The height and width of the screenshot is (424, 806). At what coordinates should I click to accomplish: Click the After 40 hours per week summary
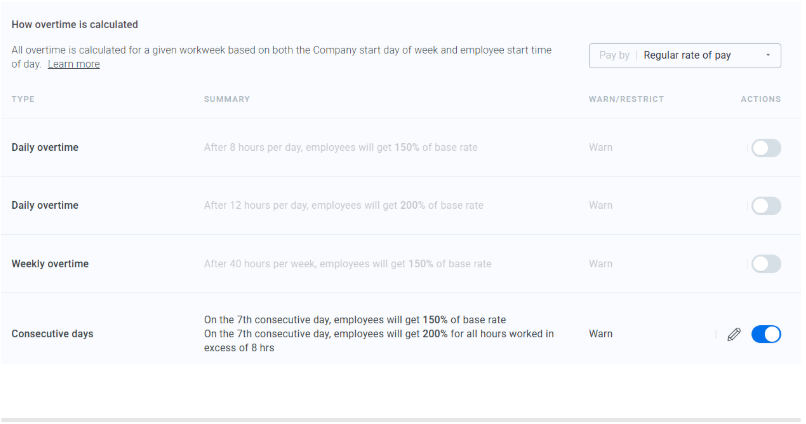(x=347, y=264)
